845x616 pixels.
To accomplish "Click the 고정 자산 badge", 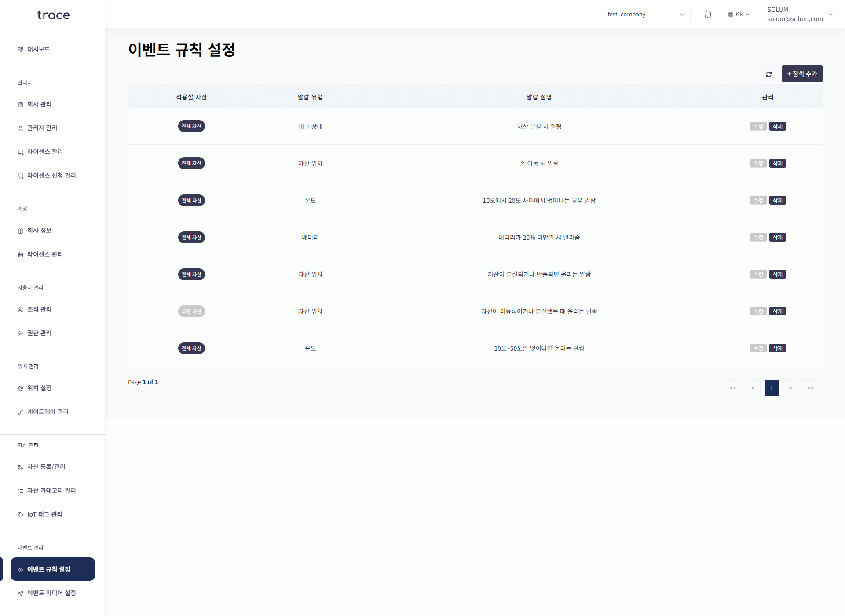I will coord(191,312).
